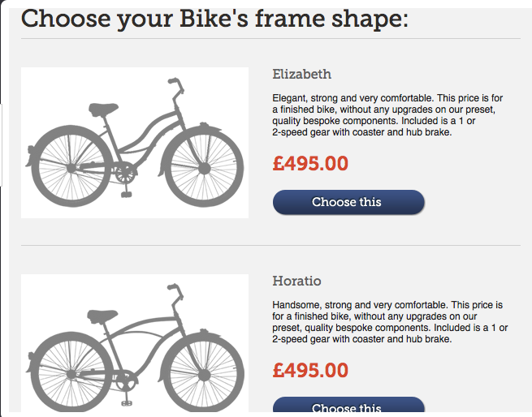Click the 'Choose your Bike's frame shape' heading
Screen dimensions: 532x417
point(214,18)
